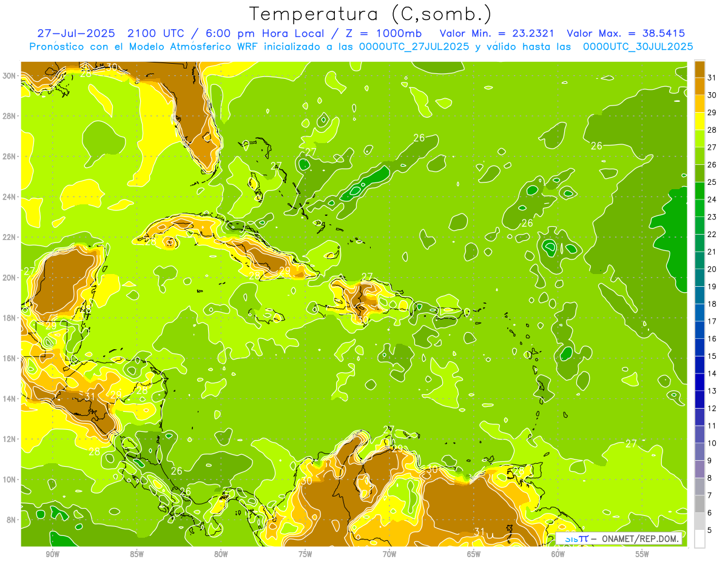Click "6:00 pm Hora Local" text
Screen dimensions: 728x562
tap(264, 33)
